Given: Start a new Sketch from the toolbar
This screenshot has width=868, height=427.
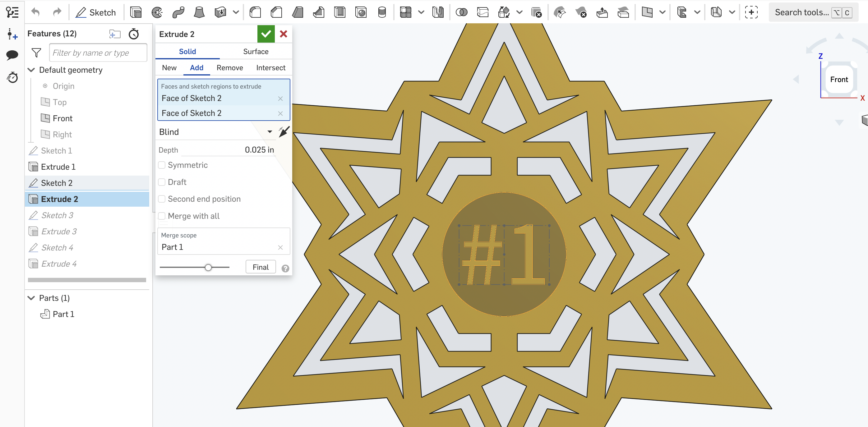Looking at the screenshot, I should (x=96, y=12).
